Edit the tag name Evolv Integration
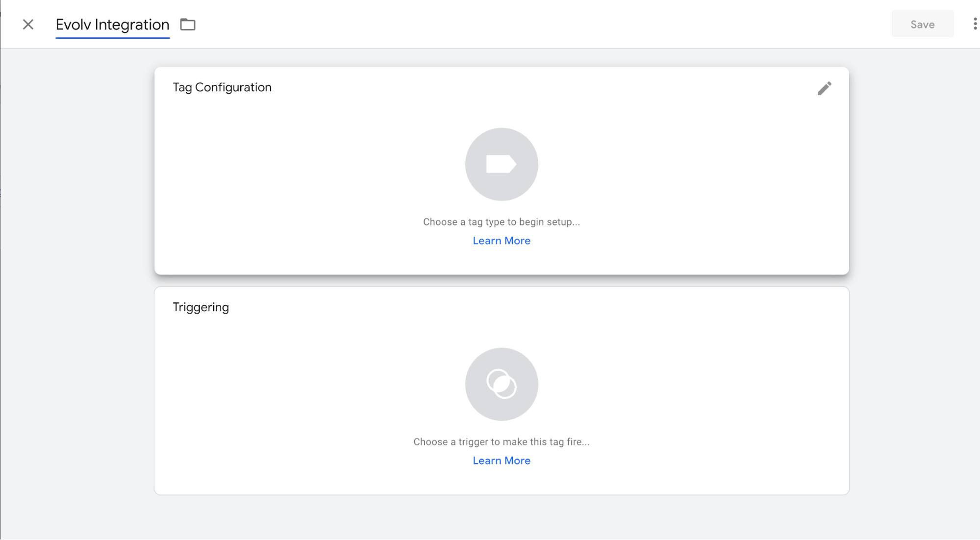 [x=112, y=25]
